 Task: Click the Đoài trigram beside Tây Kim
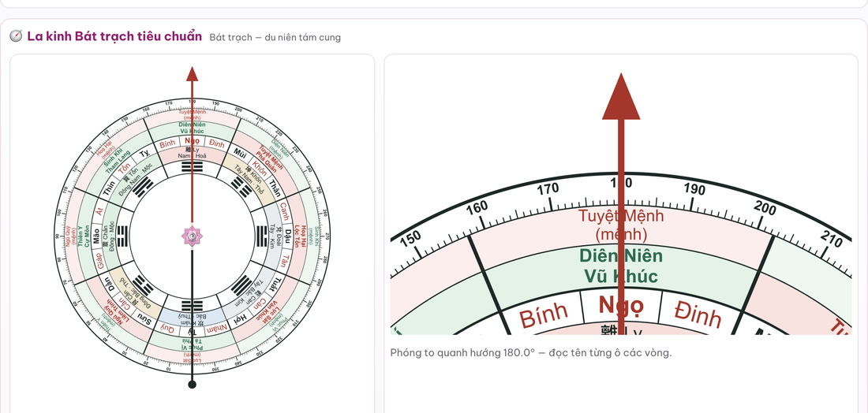(x=263, y=236)
